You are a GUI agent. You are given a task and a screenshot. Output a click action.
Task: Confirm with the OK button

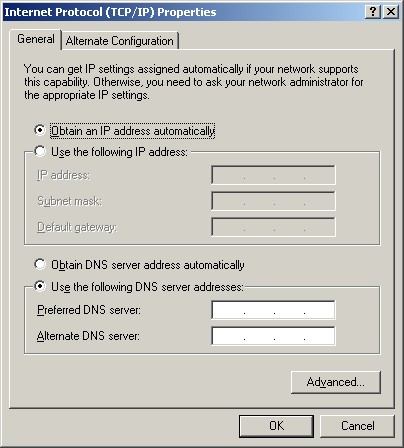tap(276, 426)
